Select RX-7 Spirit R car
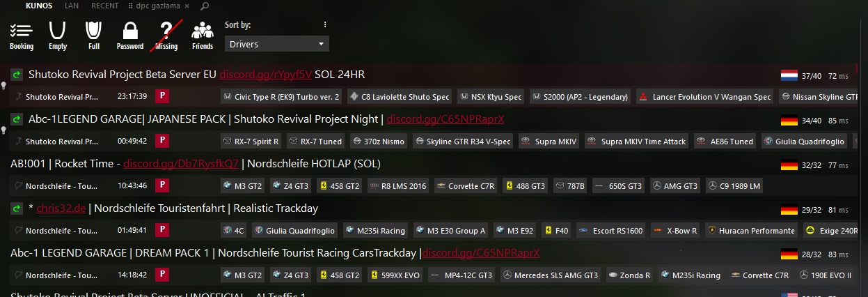Viewport: 868px width, 297px height. (x=252, y=142)
